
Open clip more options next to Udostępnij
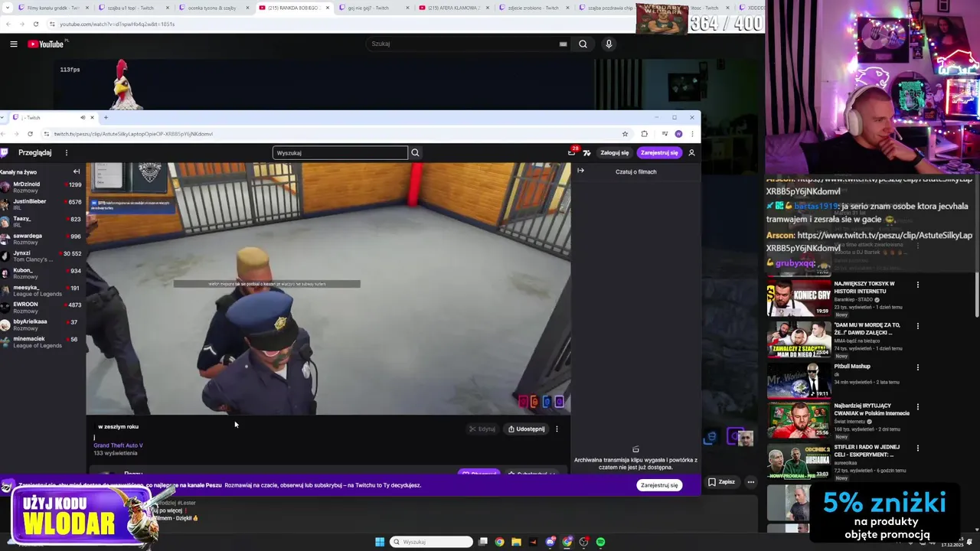click(x=557, y=429)
